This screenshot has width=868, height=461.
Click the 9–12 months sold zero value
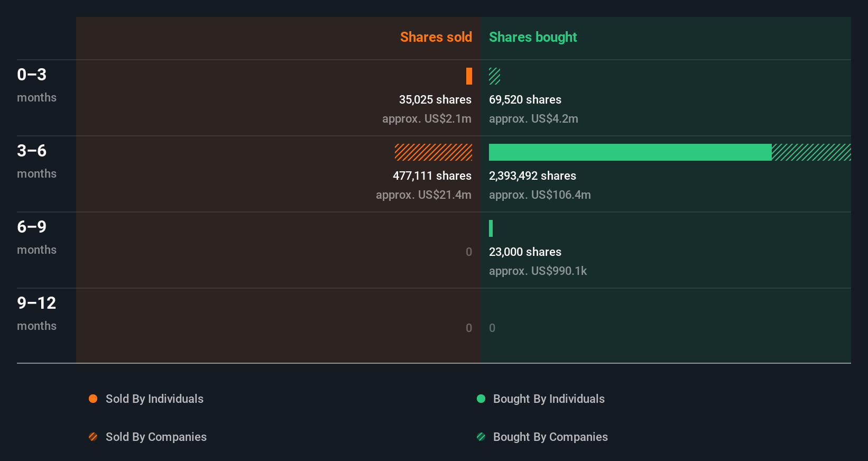pyautogui.click(x=469, y=328)
